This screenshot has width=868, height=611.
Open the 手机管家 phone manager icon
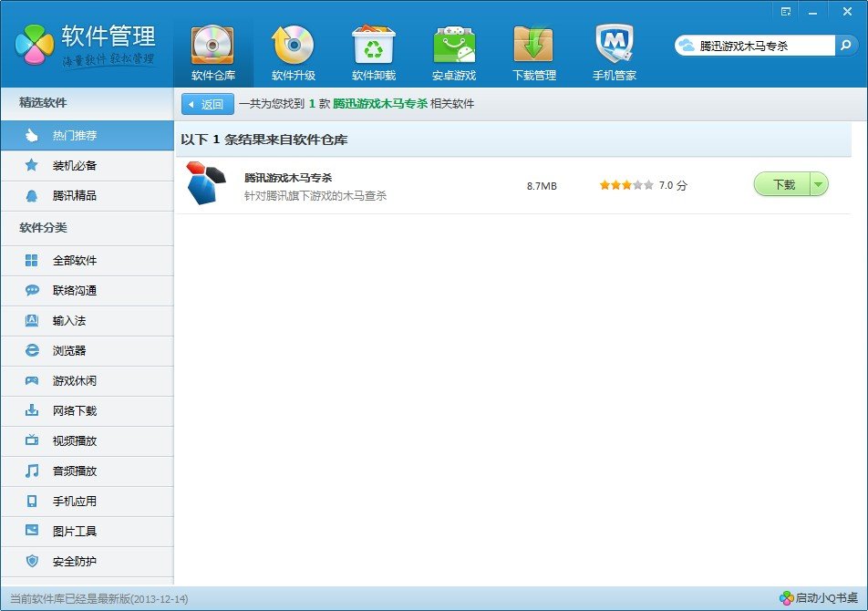(x=614, y=46)
